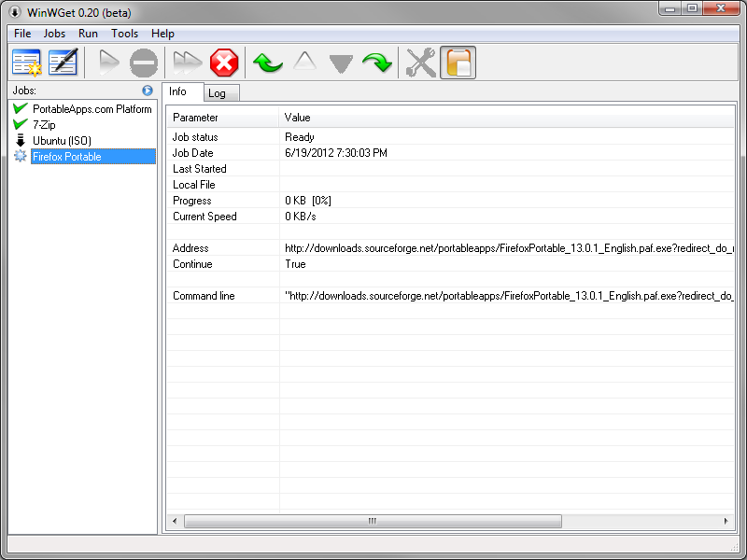Toggle the orange clipboard monitor button
Image resolution: width=747 pixels, height=560 pixels.
458,63
